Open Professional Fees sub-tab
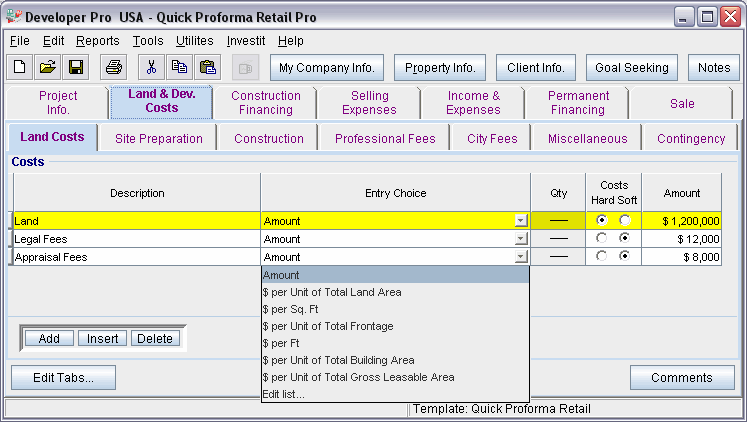This screenshot has width=747, height=422. point(385,139)
